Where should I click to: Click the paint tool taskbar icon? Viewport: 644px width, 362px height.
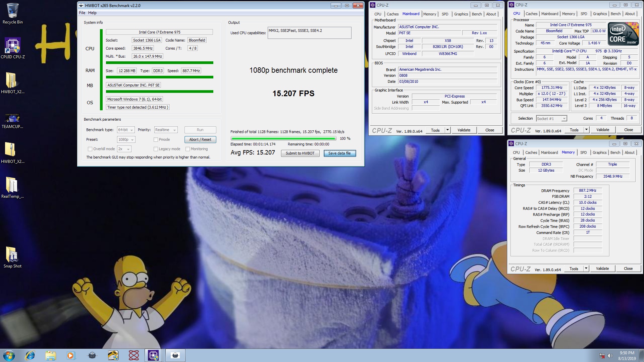[x=113, y=355]
